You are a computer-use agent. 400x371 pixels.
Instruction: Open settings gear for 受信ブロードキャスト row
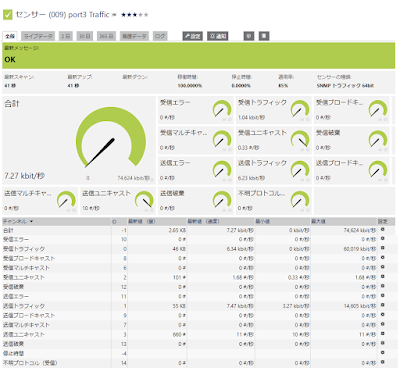pyautogui.click(x=382, y=257)
